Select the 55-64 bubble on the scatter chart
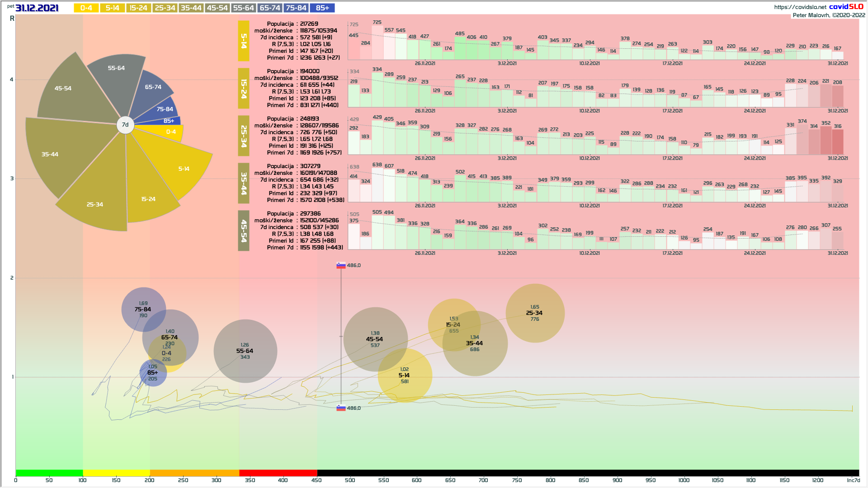The width and height of the screenshot is (868, 488). coord(245,351)
